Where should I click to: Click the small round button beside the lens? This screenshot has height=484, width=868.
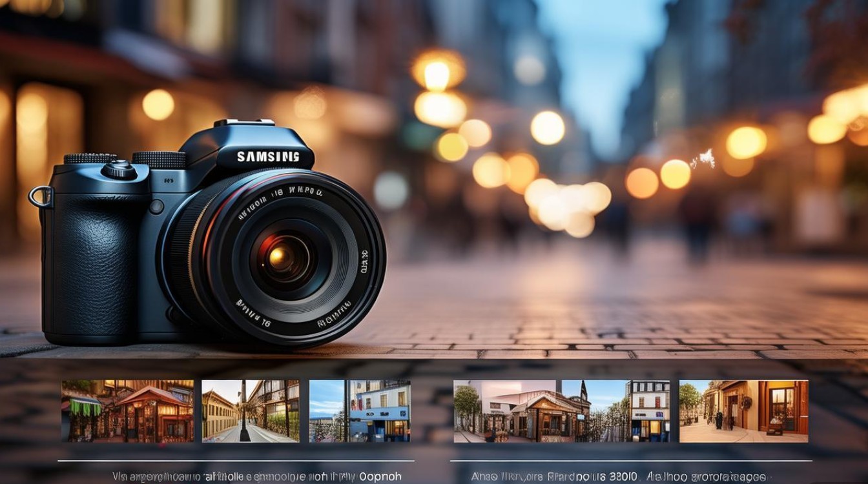point(156,207)
